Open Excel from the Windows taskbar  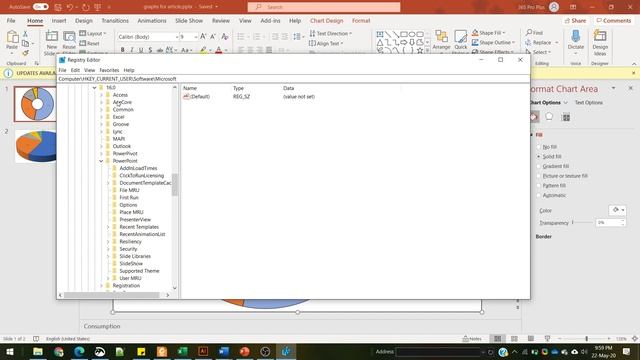(x=182, y=351)
